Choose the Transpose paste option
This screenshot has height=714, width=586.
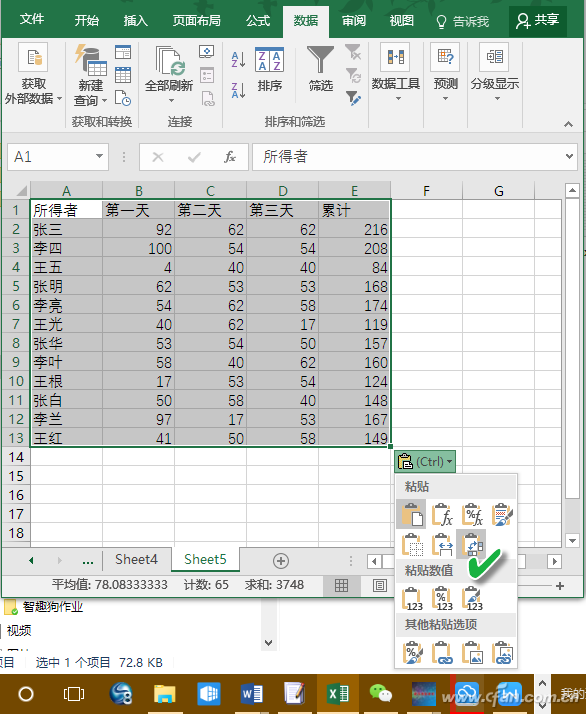[x=472, y=544]
